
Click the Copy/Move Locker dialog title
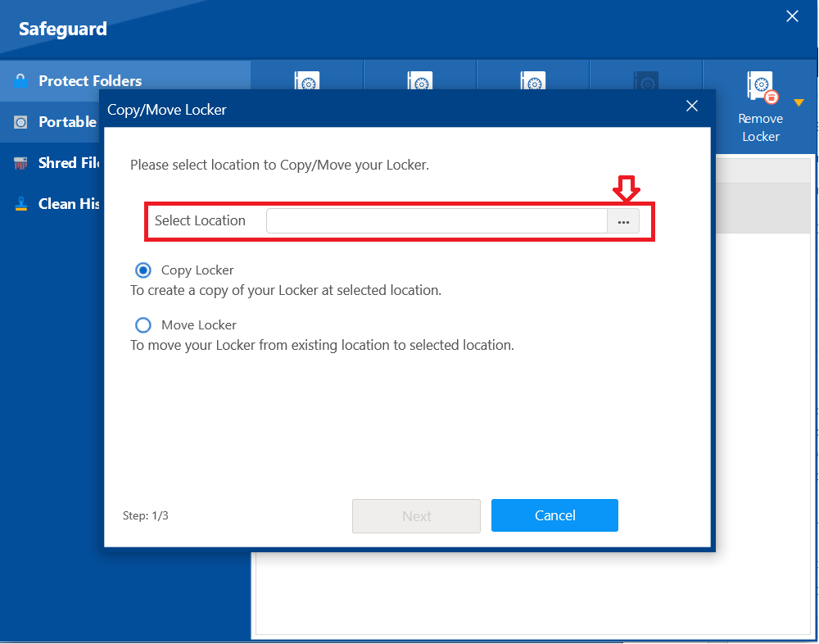166,110
